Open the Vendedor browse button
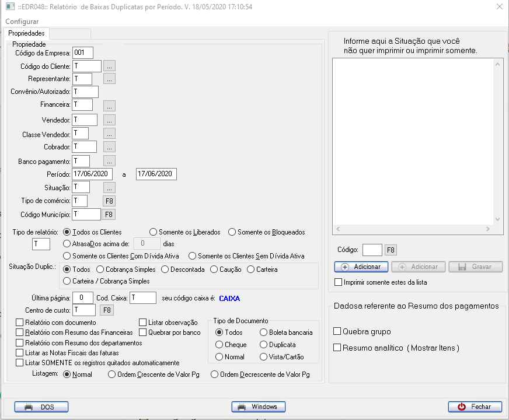The width and height of the screenshot is (509, 420). tap(110, 120)
